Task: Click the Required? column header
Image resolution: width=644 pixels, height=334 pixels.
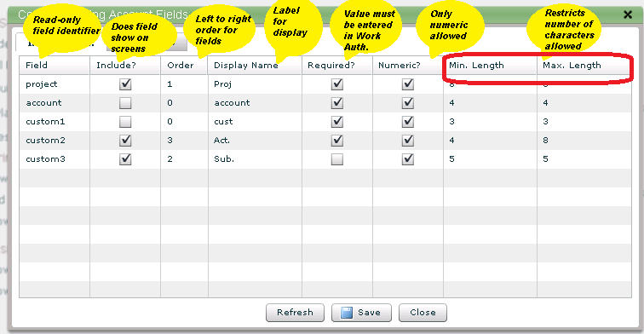Action: point(337,66)
